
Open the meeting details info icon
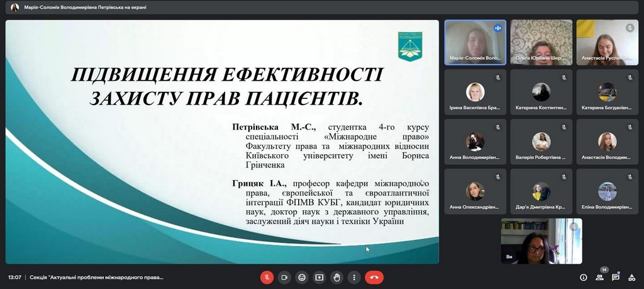coord(584,278)
